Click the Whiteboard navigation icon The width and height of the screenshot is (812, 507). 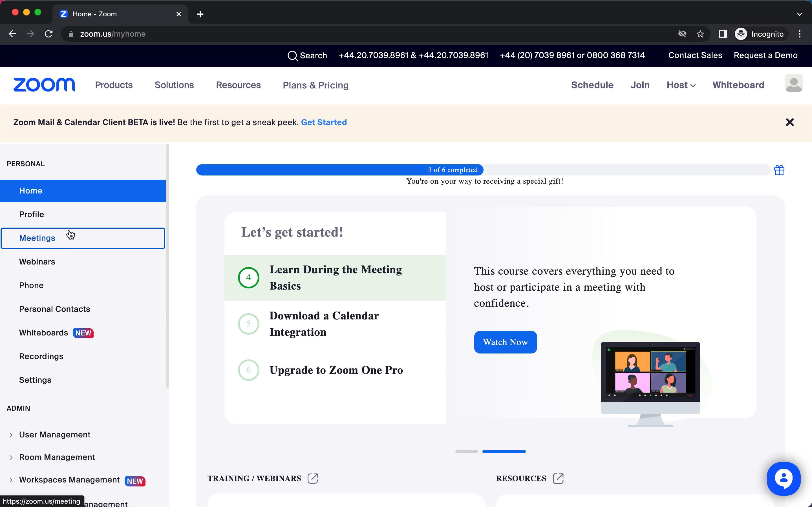click(x=738, y=85)
